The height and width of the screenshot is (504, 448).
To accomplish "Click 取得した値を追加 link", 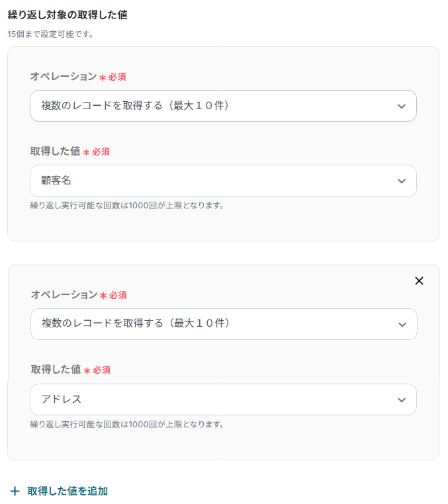I will [x=67, y=491].
